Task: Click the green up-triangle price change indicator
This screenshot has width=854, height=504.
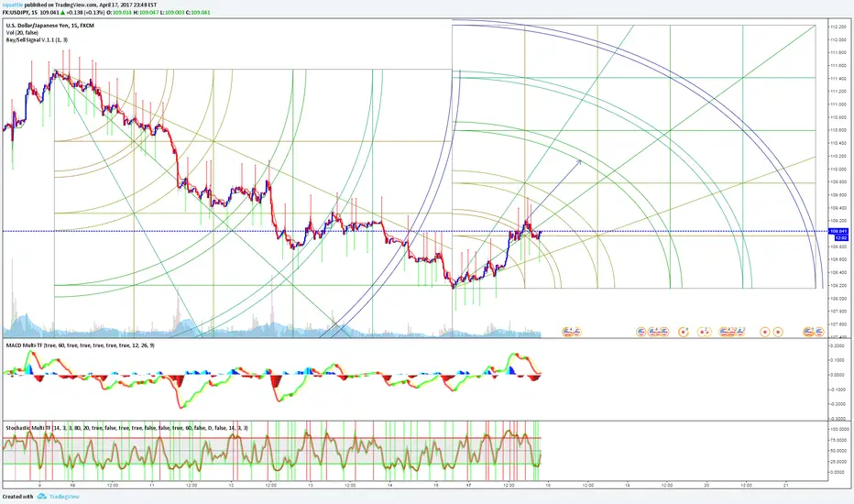Action: (x=62, y=12)
